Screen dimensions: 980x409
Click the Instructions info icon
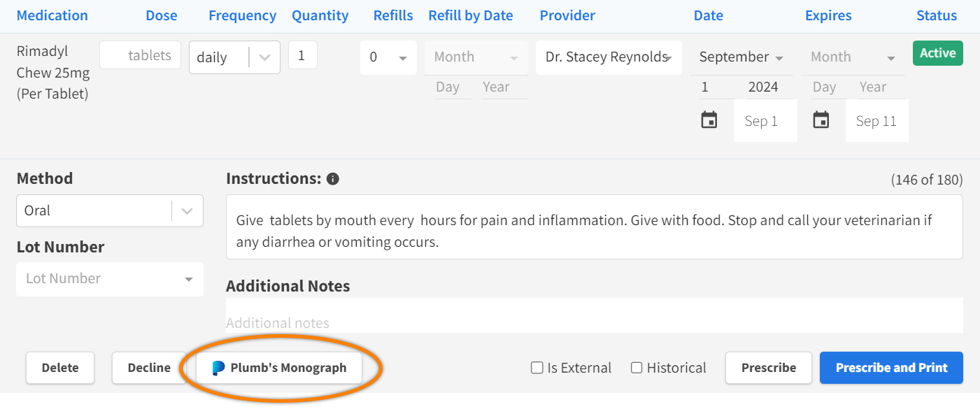pos(333,179)
